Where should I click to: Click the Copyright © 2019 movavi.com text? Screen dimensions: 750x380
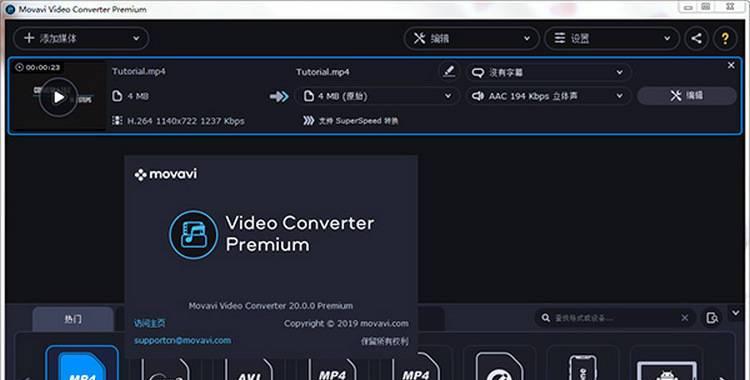click(346, 324)
